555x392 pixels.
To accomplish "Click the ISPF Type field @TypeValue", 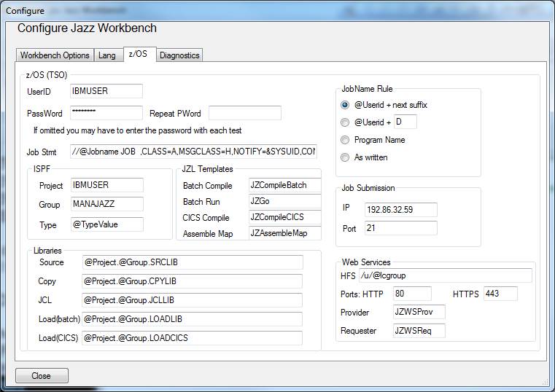I will coord(107,224).
